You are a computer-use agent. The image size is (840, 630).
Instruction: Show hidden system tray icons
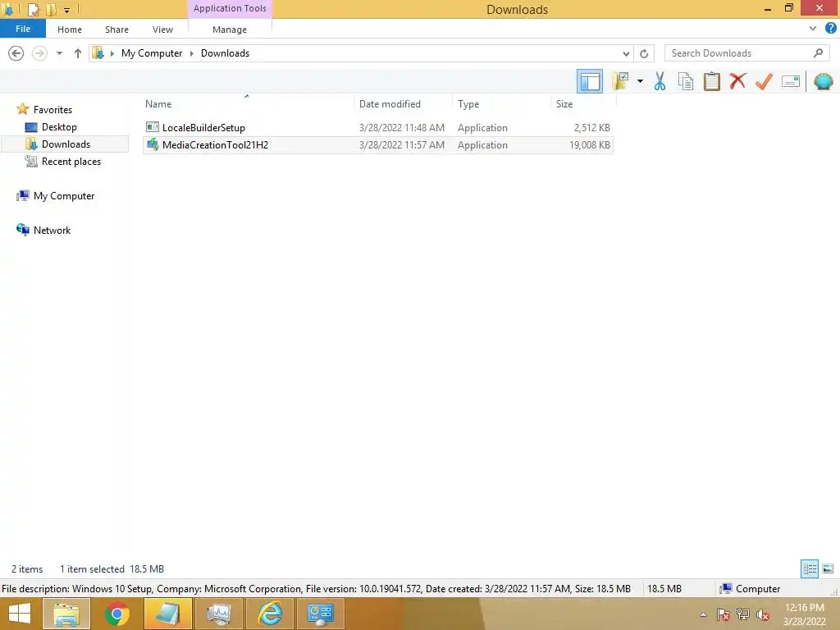[x=703, y=614]
